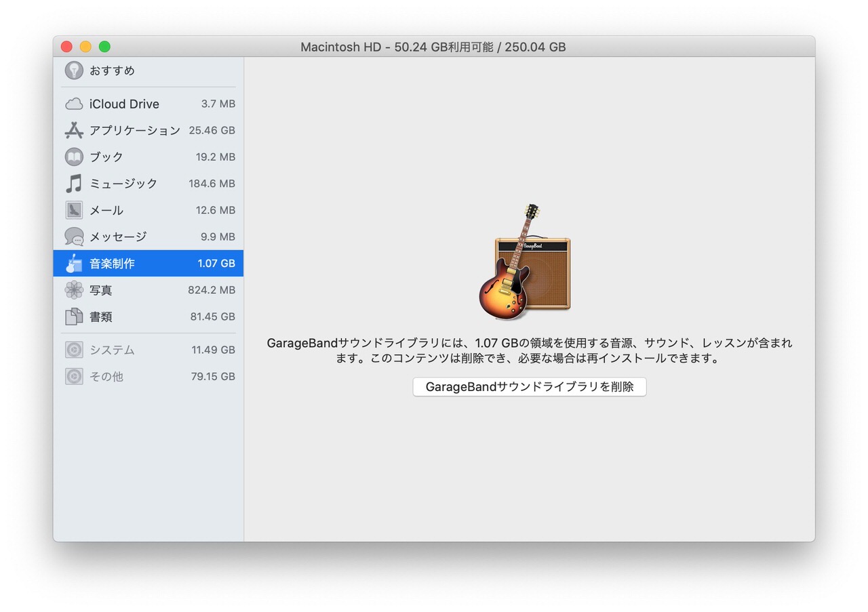The image size is (868, 612).
Task: Click the 25.46 GB size value
Action: point(212,130)
